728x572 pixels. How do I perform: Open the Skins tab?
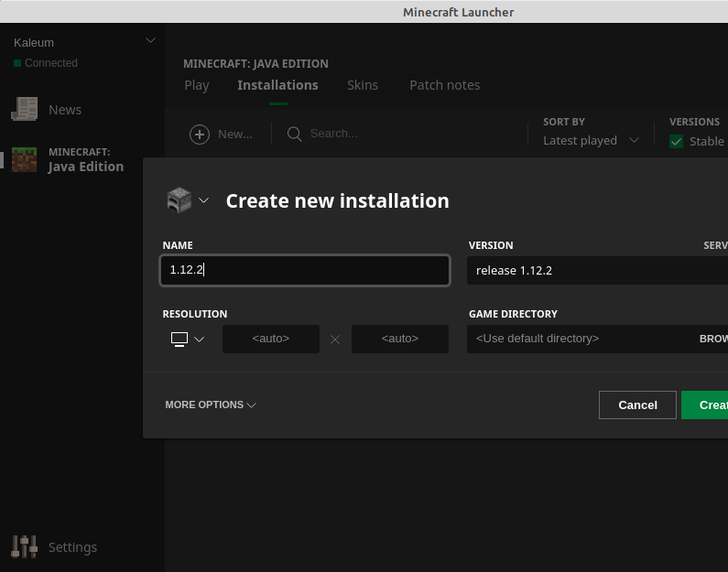click(x=363, y=85)
